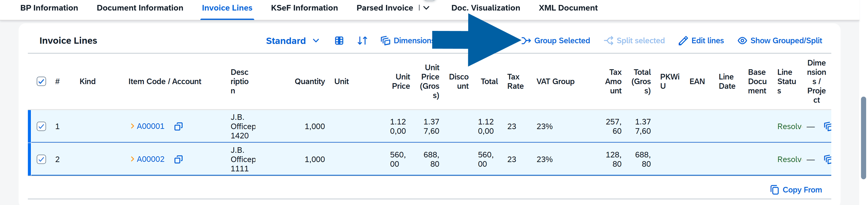This screenshot has width=868, height=205.
Task: Click the Quantity column header
Action: click(309, 82)
